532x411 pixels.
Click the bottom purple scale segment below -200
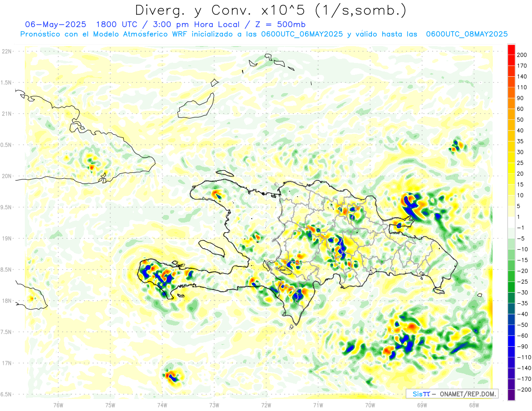[x=511, y=395]
